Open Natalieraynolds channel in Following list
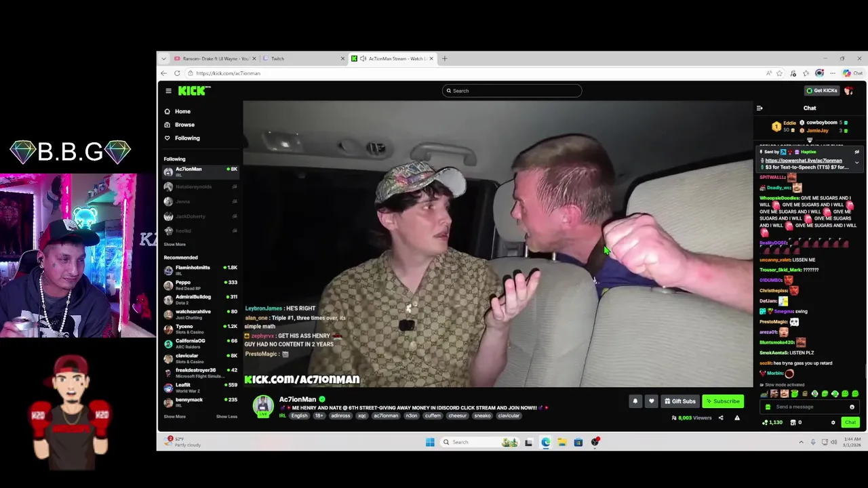868x488 pixels. [x=200, y=186]
